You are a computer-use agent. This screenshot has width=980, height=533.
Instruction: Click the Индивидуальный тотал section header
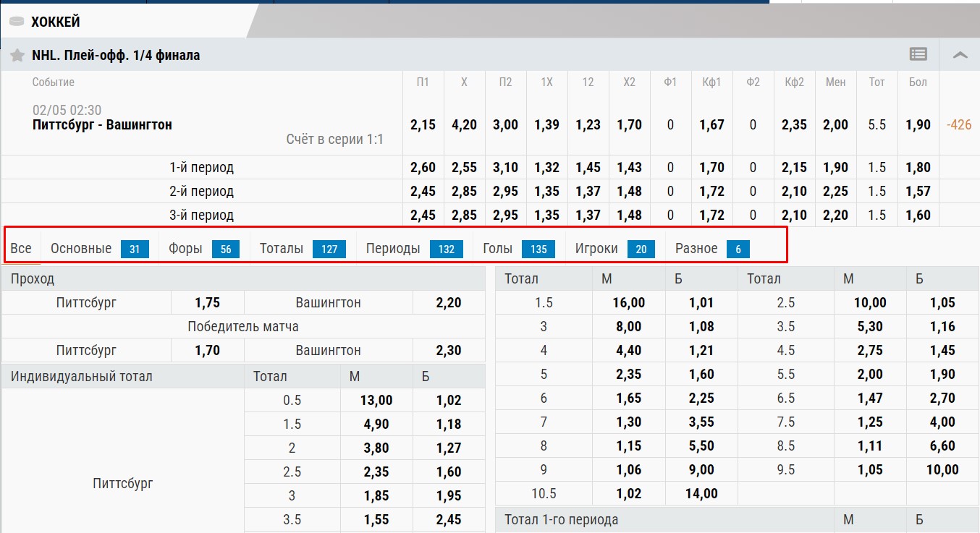coord(82,376)
